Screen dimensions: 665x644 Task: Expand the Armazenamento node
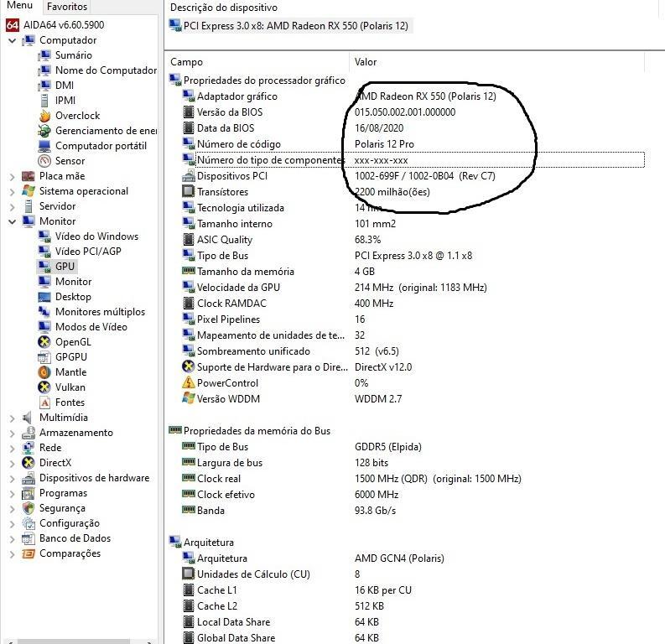click(x=13, y=433)
